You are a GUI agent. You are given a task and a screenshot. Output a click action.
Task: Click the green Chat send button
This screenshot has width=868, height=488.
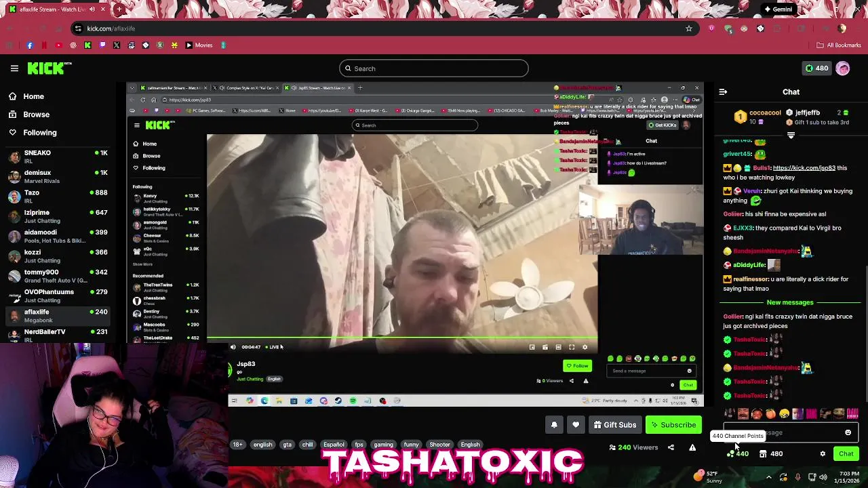coord(846,454)
